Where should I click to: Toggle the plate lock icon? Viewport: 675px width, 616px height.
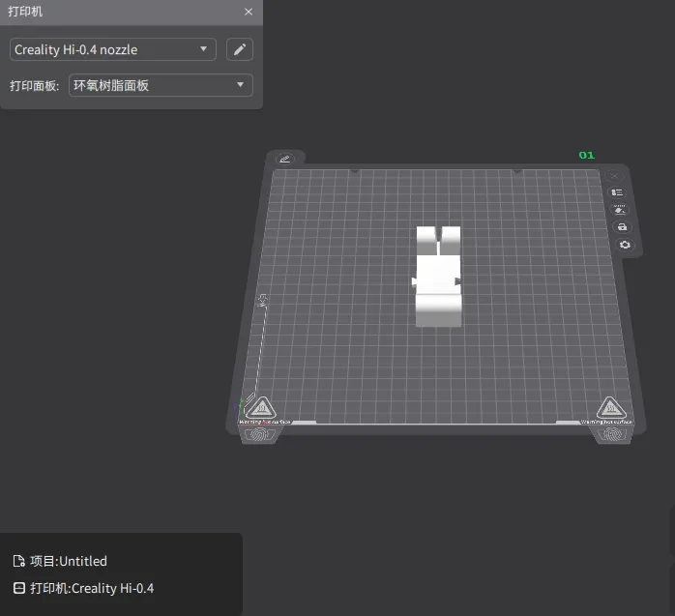[621, 227]
